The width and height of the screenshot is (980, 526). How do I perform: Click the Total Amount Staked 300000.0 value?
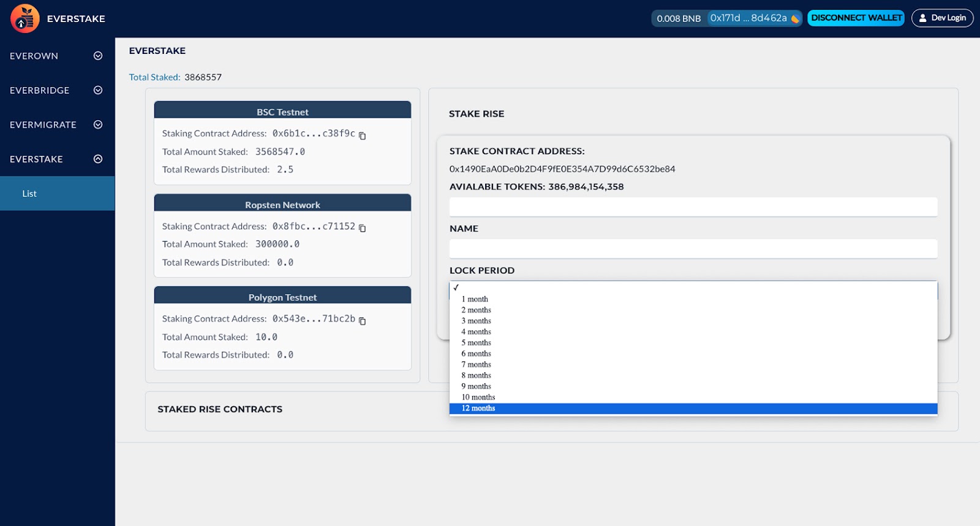pos(277,244)
